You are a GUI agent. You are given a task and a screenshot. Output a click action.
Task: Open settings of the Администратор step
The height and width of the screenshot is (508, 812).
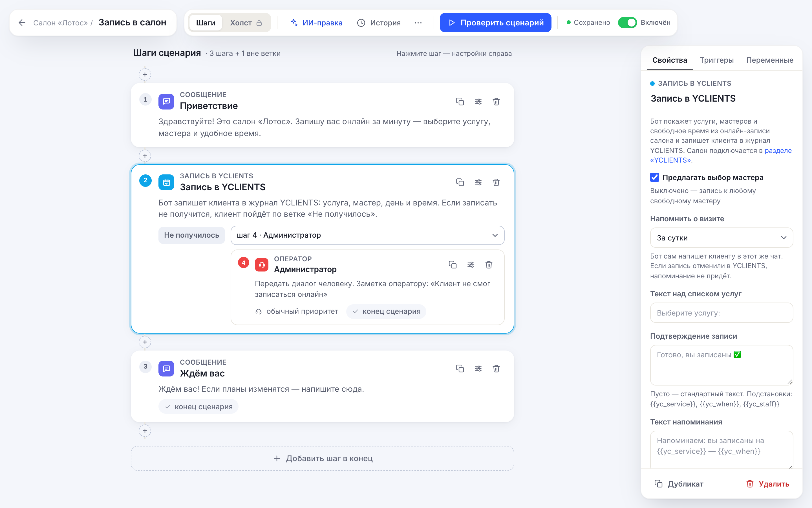471,265
